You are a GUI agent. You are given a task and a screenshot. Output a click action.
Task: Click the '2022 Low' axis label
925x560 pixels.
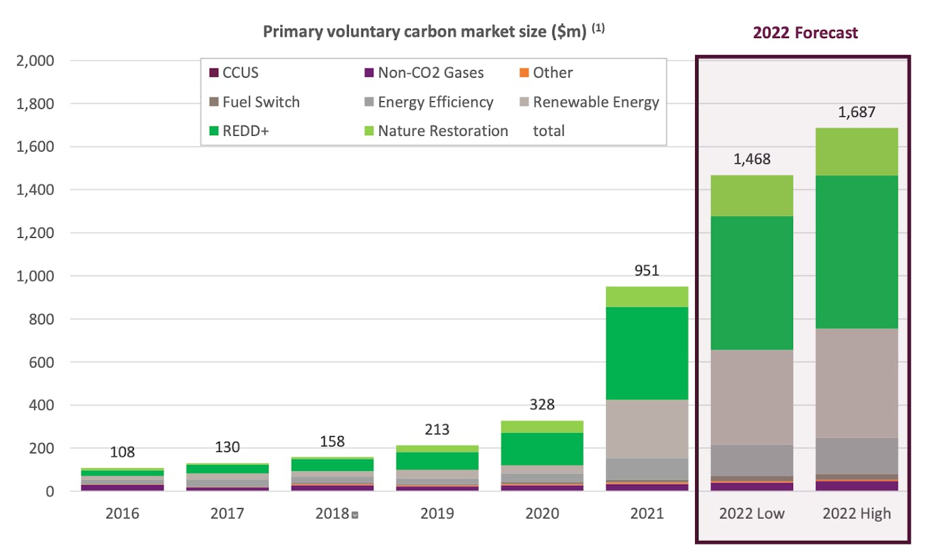click(752, 513)
